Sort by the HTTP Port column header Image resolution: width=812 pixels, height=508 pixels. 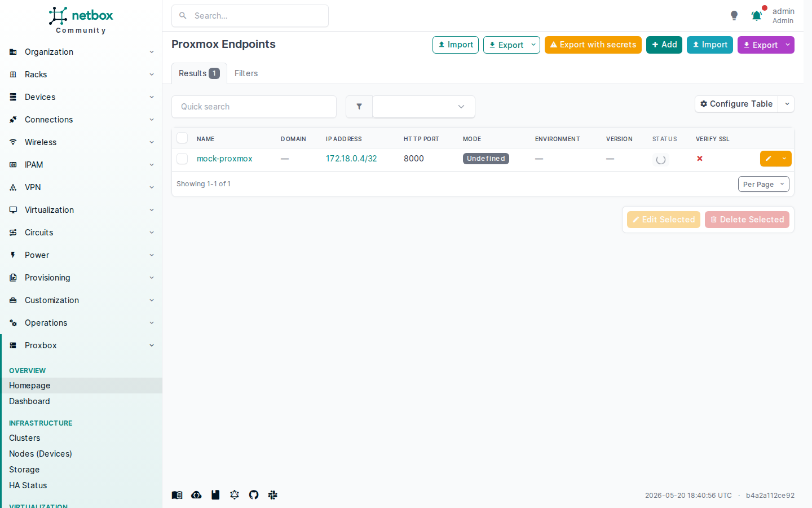pos(421,139)
